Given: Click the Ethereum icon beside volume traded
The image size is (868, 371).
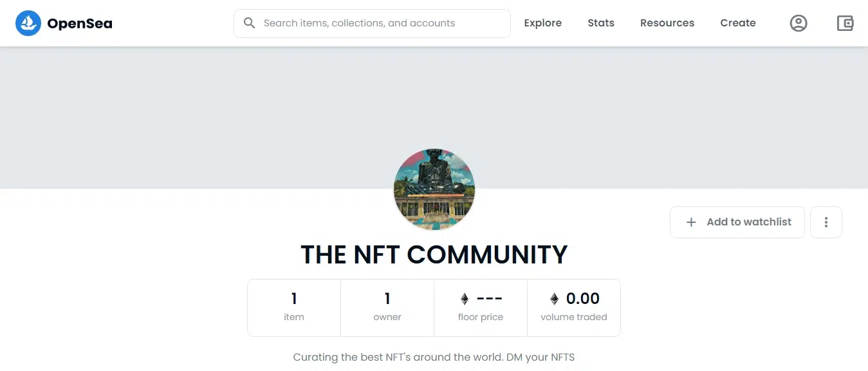Looking at the screenshot, I should [x=554, y=298].
